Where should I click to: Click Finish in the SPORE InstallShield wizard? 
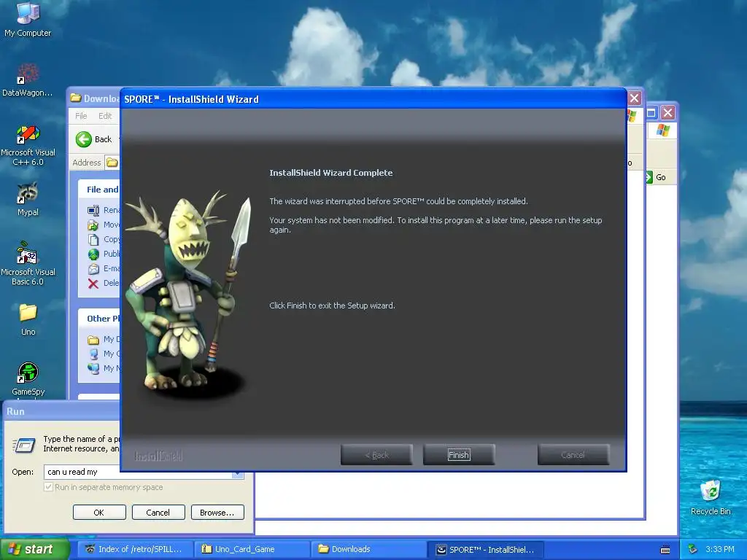tap(459, 455)
